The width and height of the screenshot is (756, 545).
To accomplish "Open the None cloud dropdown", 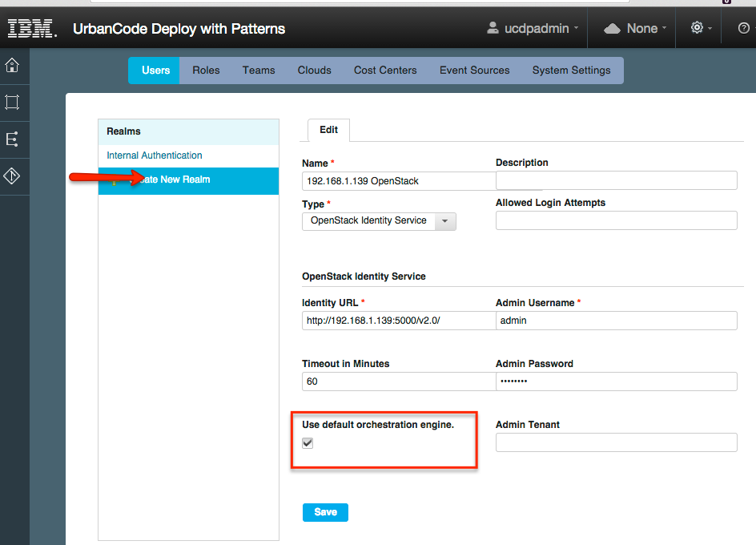I will pyautogui.click(x=635, y=29).
